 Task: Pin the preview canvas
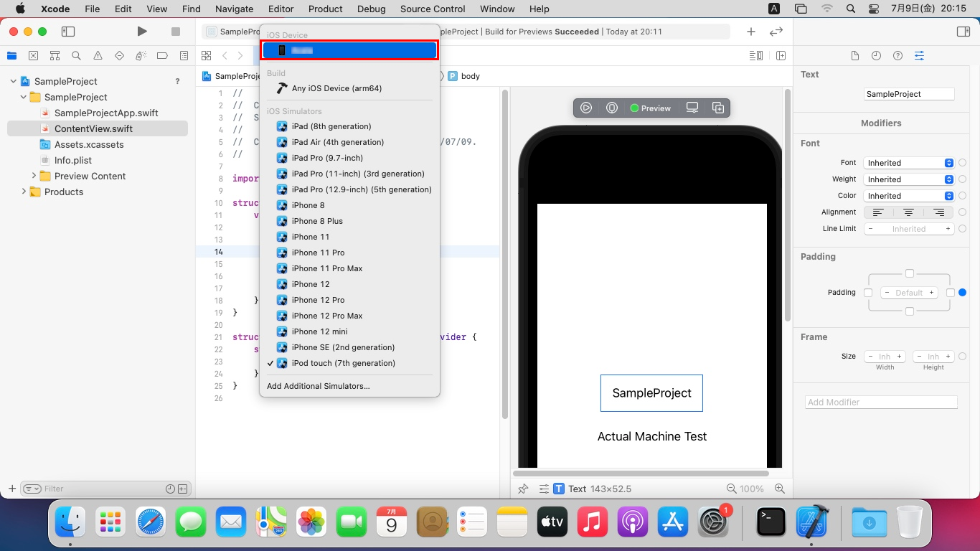point(523,489)
